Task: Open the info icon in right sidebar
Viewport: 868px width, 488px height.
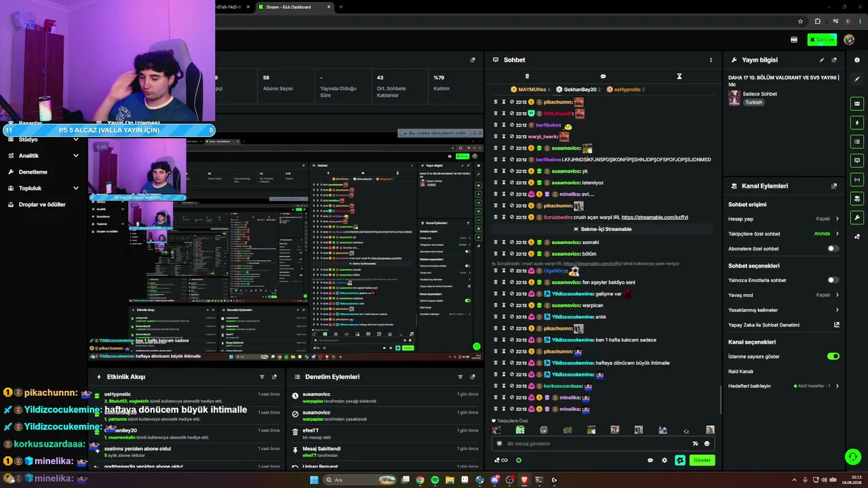Action: (857, 60)
